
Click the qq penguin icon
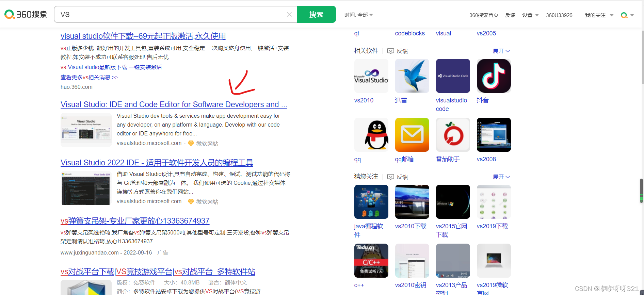(x=371, y=135)
